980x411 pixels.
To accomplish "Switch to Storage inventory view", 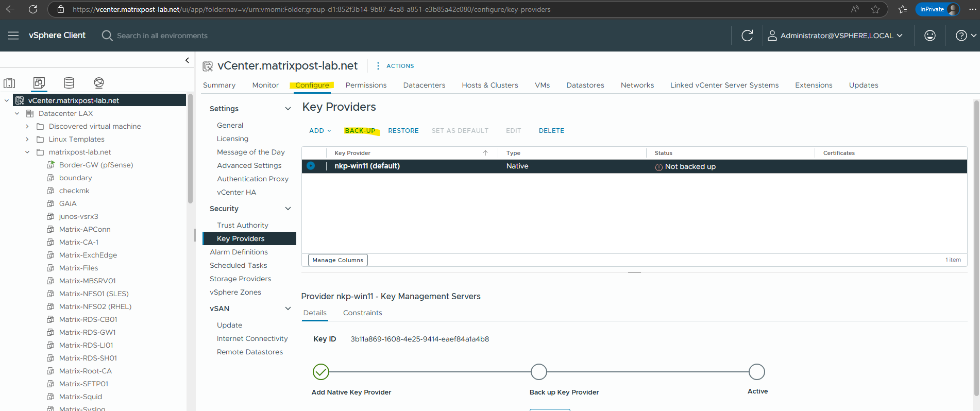I will coord(69,83).
